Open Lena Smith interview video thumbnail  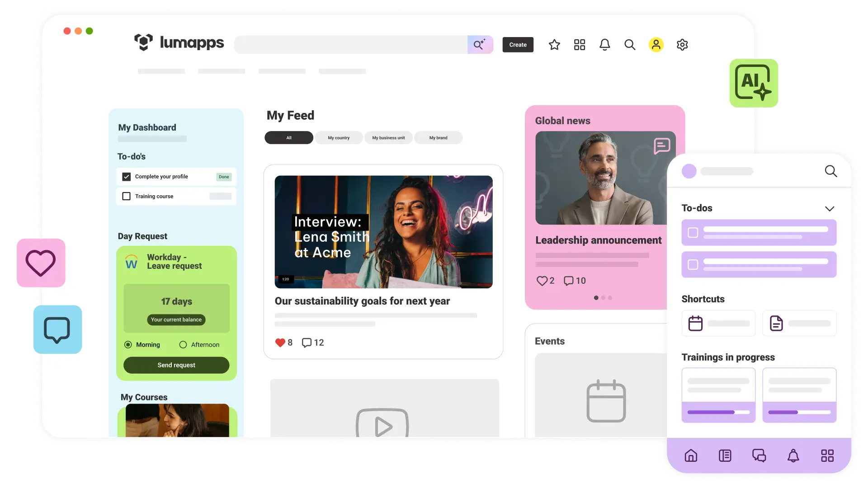point(383,232)
